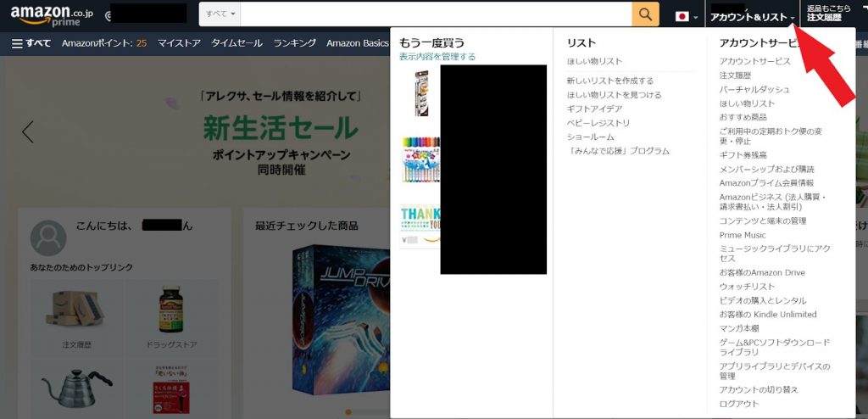Open ミュージックライブラリにアクセス entry
Screen dimensions: 868x419
coord(775,254)
